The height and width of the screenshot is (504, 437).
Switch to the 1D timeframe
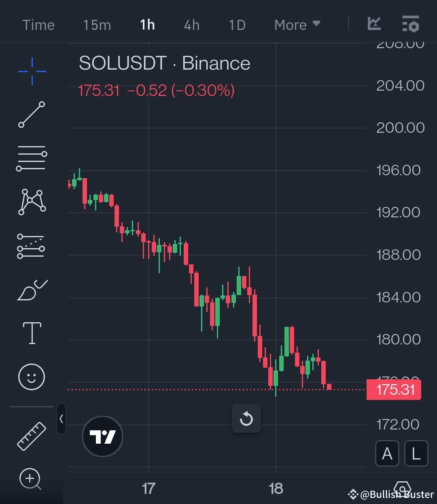237,25
